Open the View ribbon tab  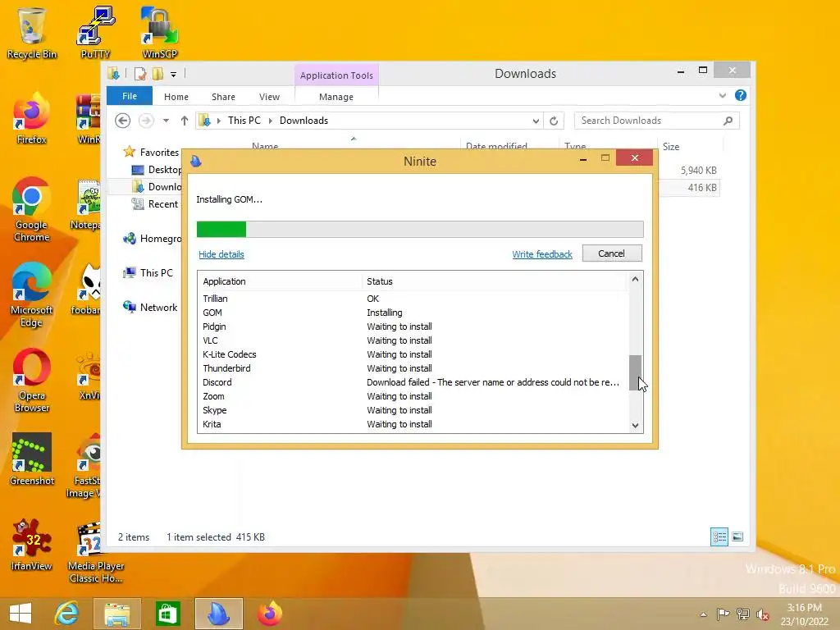pos(269,97)
